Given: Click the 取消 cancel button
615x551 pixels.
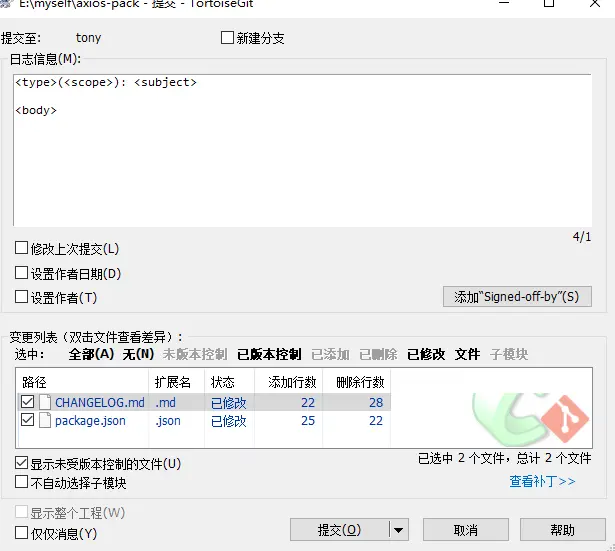Looking at the screenshot, I should [x=466, y=530].
